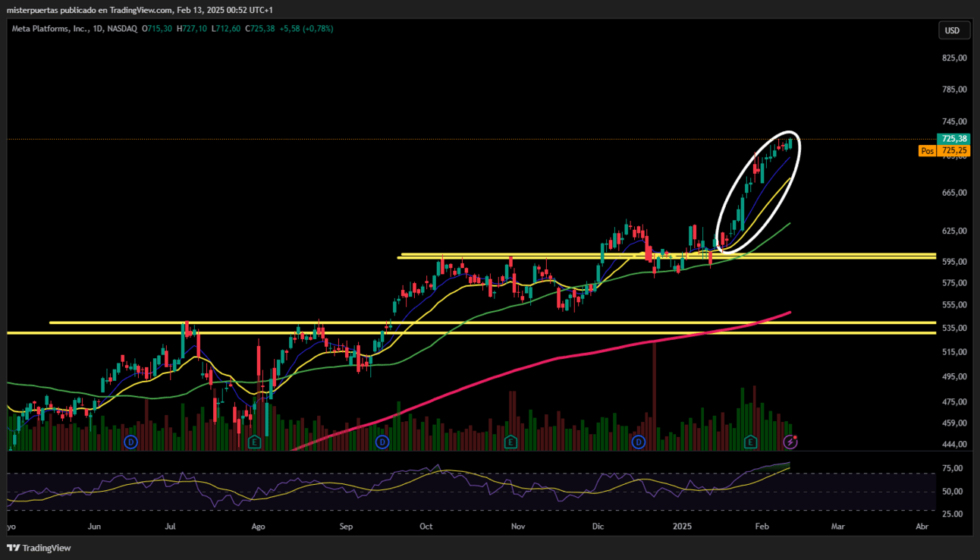
Task: Click the Oct label on the time axis
Action: 426,526
